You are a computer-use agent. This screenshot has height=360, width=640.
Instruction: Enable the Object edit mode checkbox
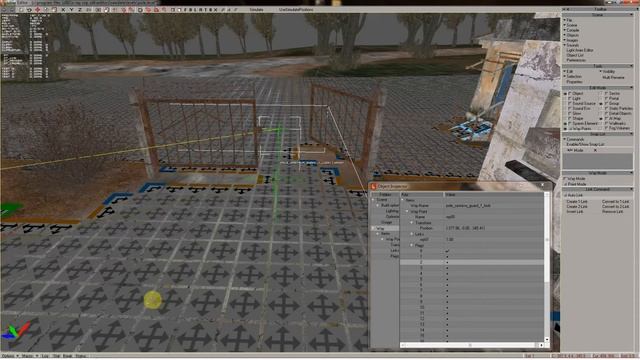click(x=570, y=93)
